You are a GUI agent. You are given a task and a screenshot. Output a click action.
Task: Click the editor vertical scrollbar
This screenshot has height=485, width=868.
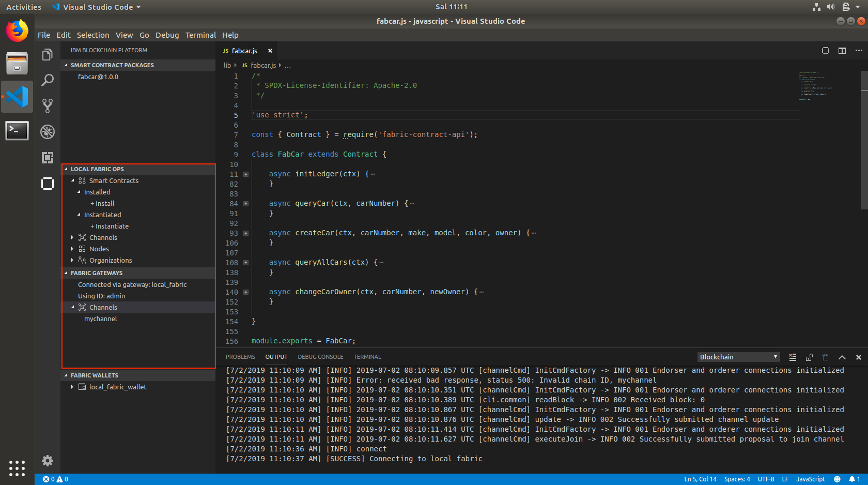click(x=864, y=140)
